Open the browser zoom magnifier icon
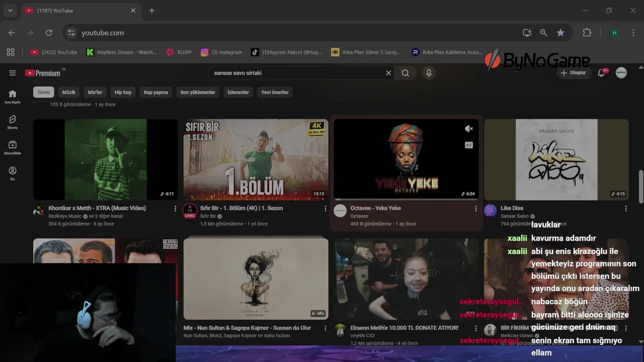 point(543,33)
